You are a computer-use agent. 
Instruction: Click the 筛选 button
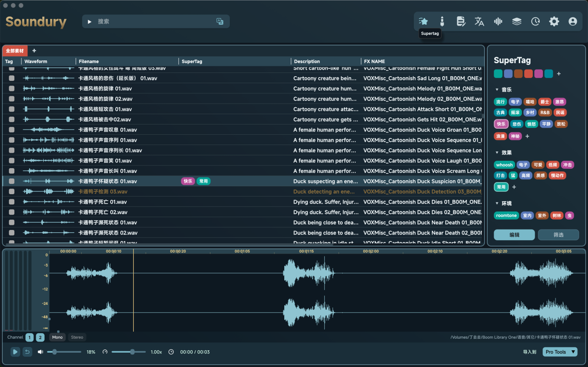coord(558,235)
